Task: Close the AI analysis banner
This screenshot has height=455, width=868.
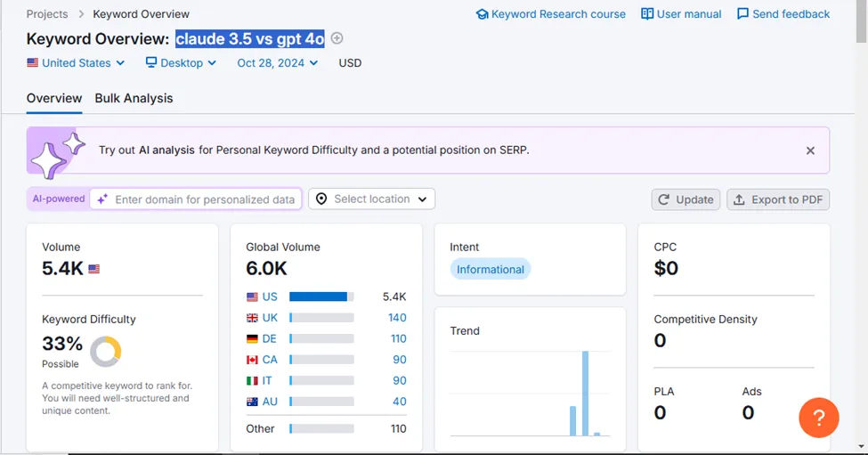Action: tap(810, 150)
